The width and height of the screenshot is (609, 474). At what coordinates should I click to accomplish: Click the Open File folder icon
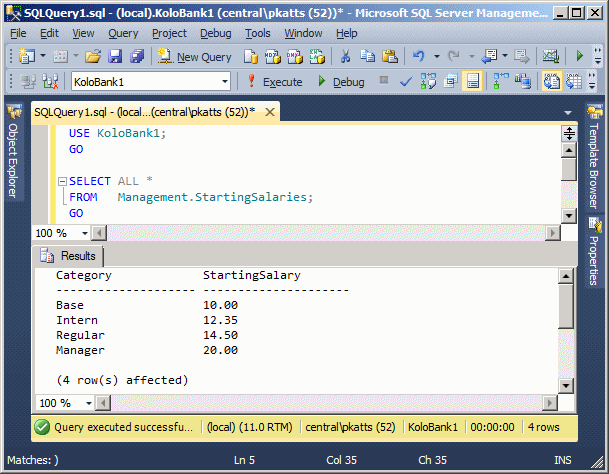pos(93,56)
